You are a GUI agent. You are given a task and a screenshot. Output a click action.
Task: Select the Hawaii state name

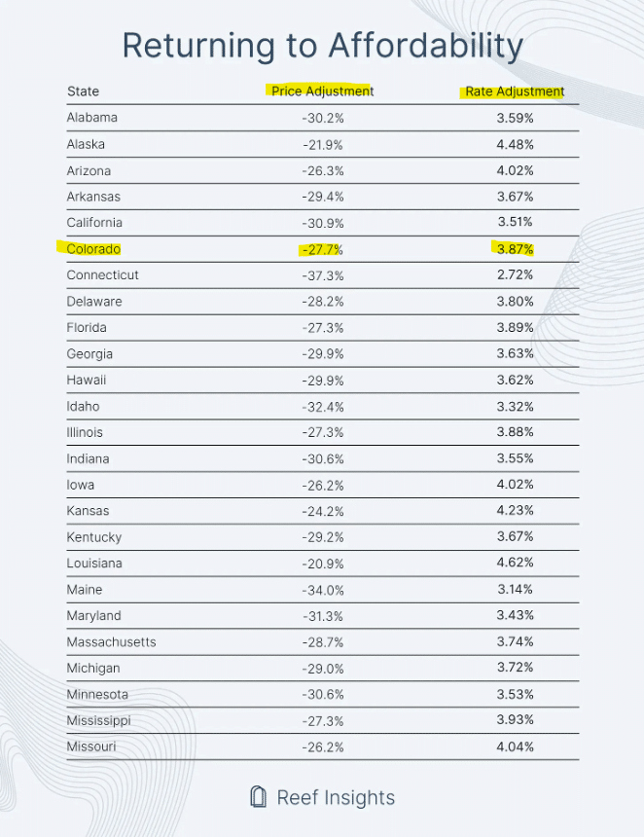tap(87, 380)
